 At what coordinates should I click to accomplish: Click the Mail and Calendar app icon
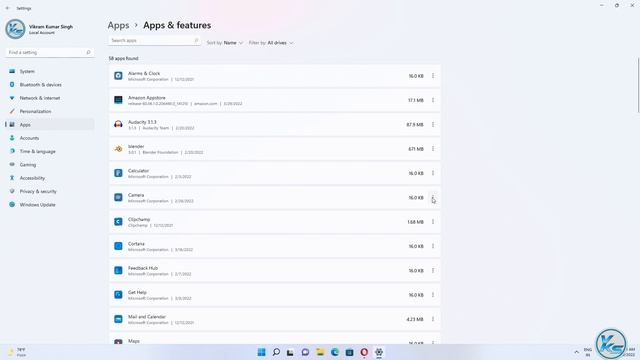pos(118,319)
